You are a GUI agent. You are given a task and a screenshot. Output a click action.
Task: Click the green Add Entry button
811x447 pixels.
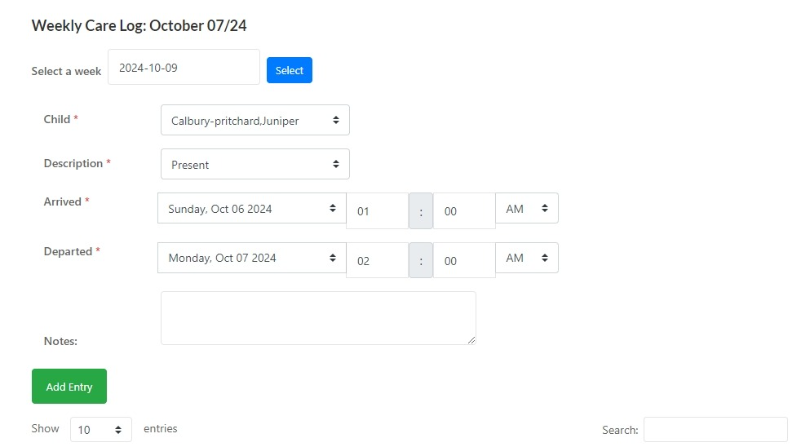point(69,386)
